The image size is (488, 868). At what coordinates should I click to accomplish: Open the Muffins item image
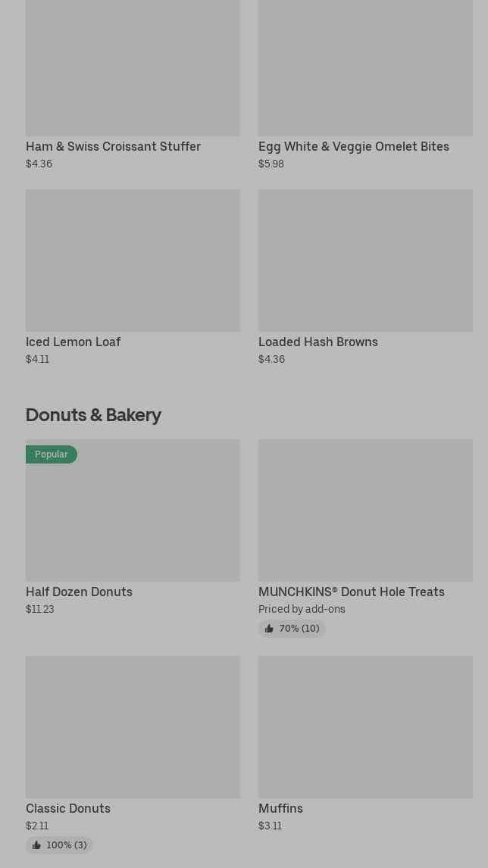pos(365,727)
